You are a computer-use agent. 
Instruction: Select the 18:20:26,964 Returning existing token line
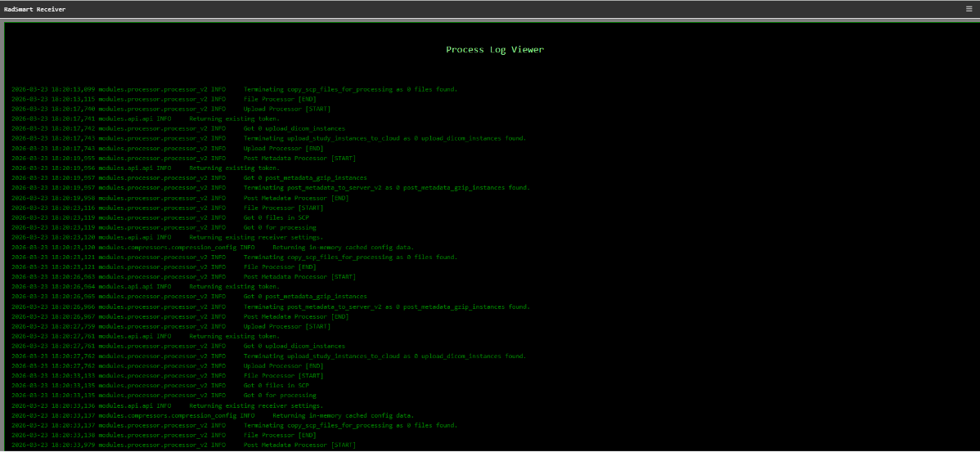[x=146, y=287]
